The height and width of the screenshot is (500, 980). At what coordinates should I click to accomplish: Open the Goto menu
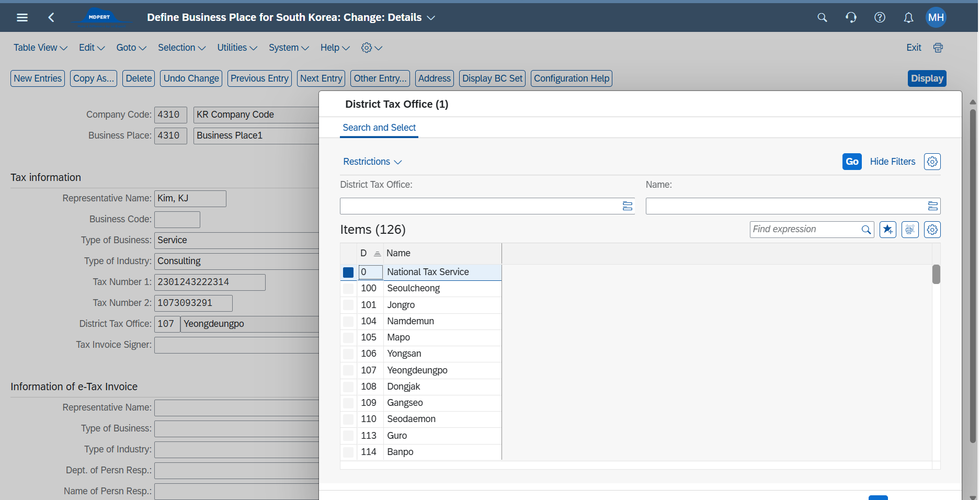131,48
